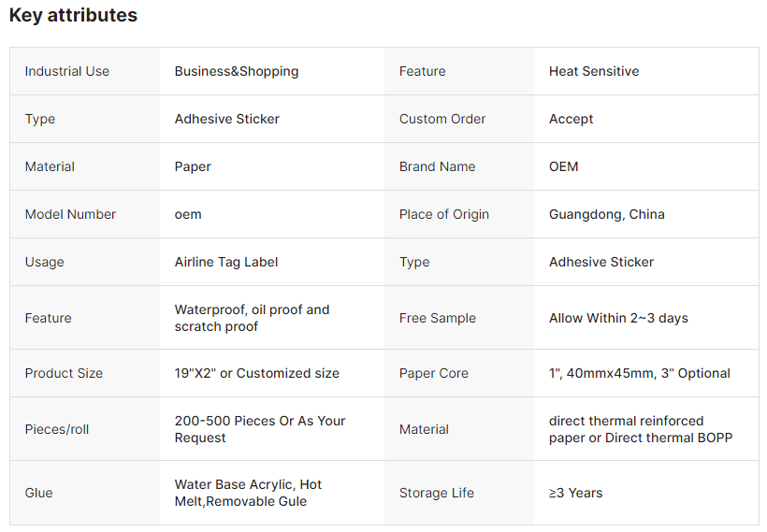
Task: Select the 1", 40mmx45mm core value
Action: pos(640,373)
